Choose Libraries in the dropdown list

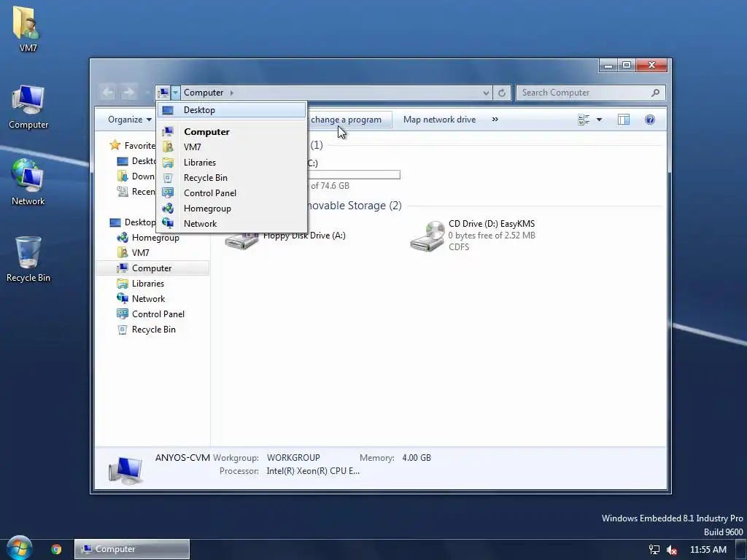(232, 163)
